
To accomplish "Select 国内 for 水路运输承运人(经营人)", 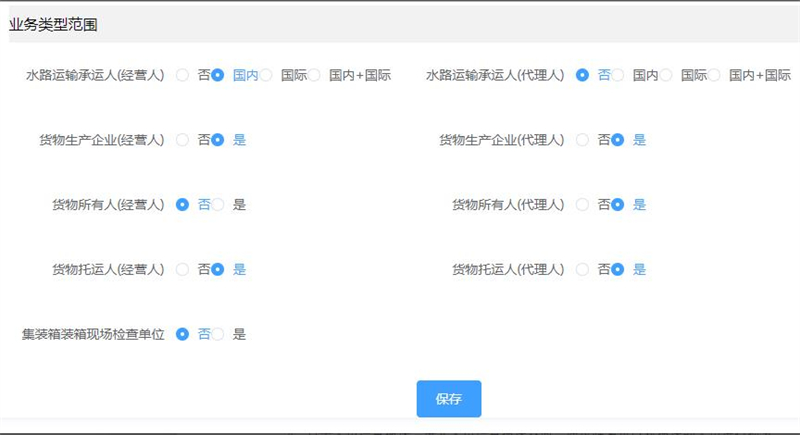I will 218,75.
